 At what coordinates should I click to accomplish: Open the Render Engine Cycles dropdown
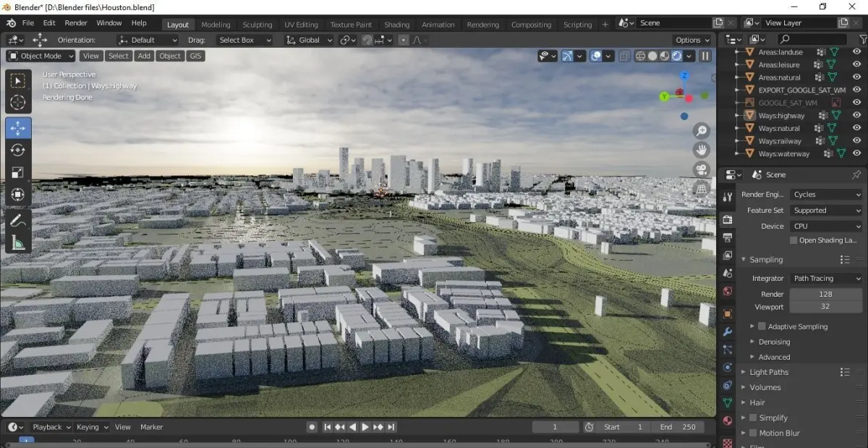[x=825, y=195]
